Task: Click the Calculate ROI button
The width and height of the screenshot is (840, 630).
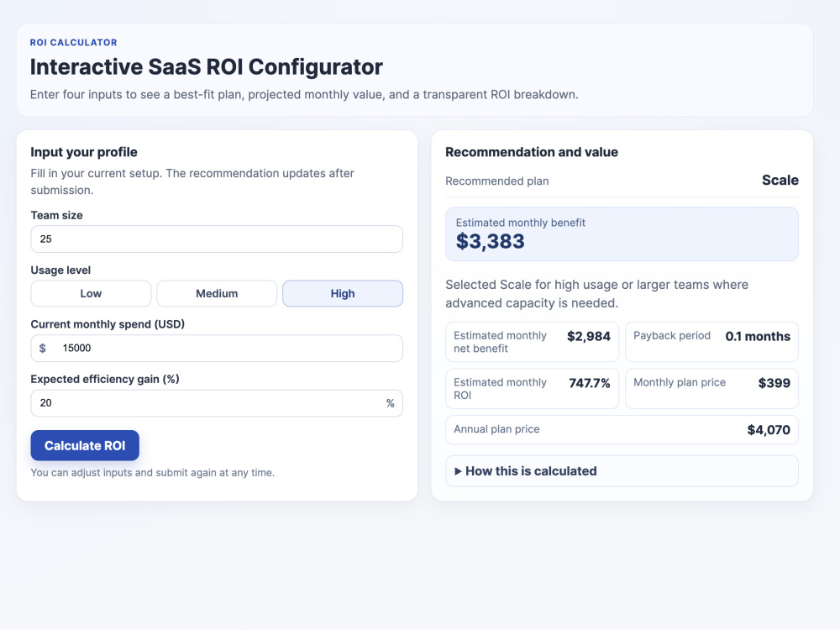Action: pyautogui.click(x=85, y=446)
